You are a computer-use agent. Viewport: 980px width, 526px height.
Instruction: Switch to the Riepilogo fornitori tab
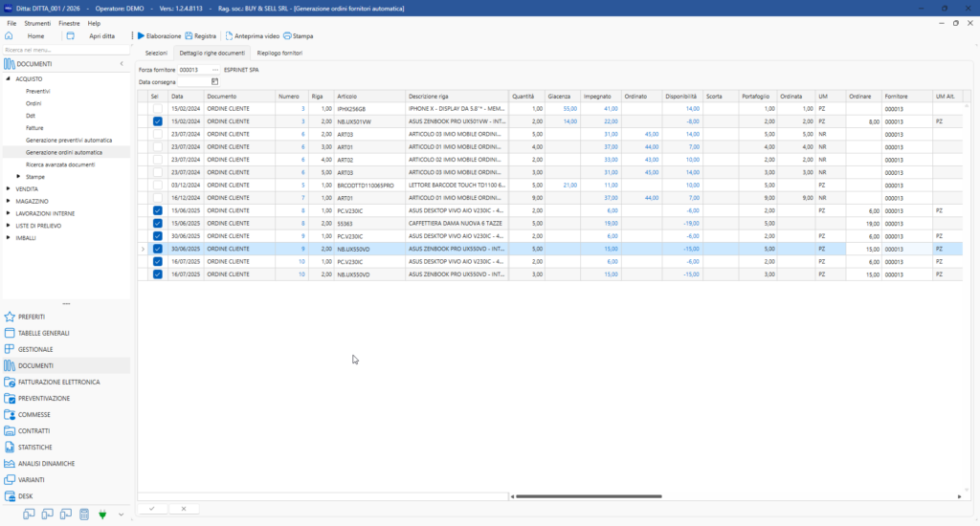[x=279, y=54]
